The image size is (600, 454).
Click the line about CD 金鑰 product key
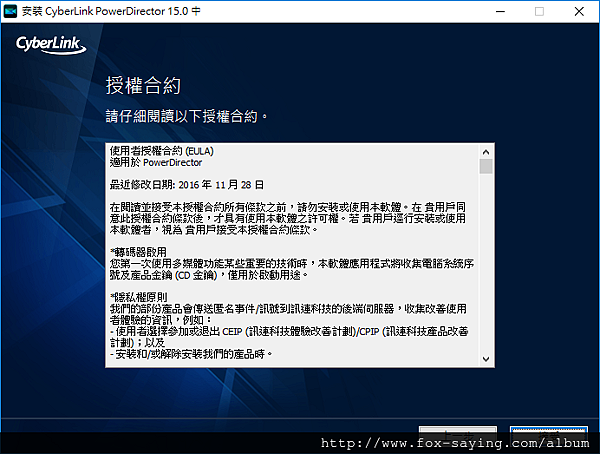pos(209,275)
